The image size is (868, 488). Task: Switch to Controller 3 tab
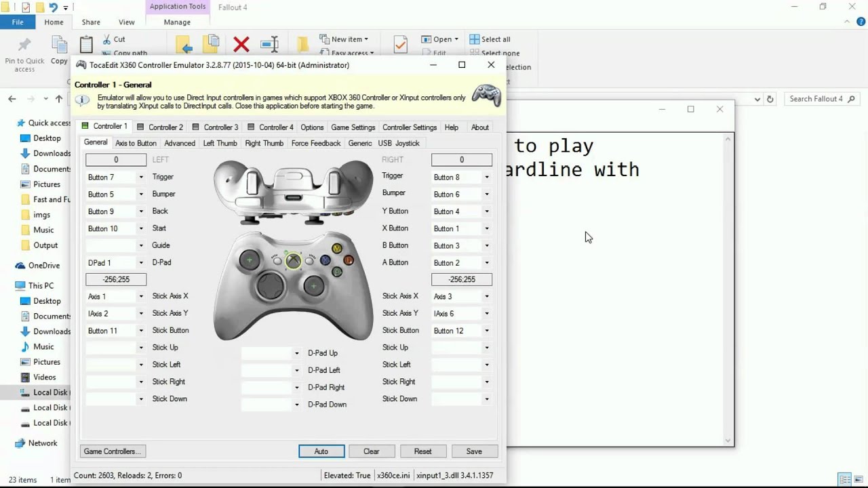[215, 127]
